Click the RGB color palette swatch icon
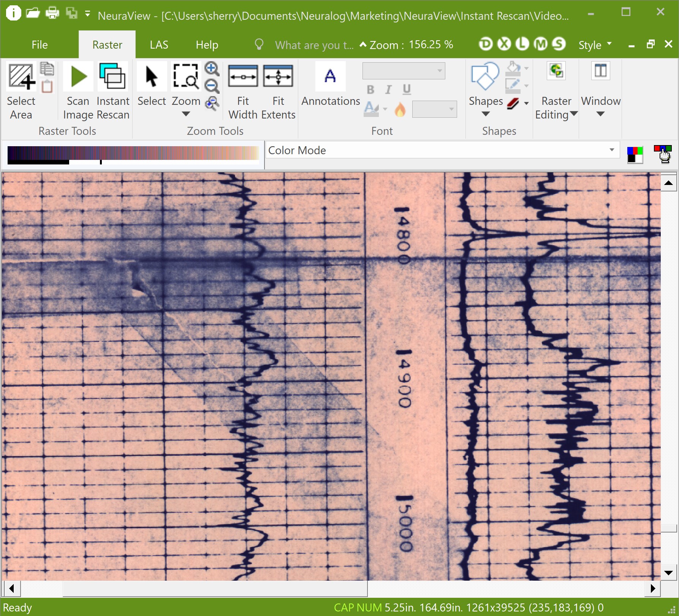This screenshot has height=616, width=679. (x=635, y=155)
